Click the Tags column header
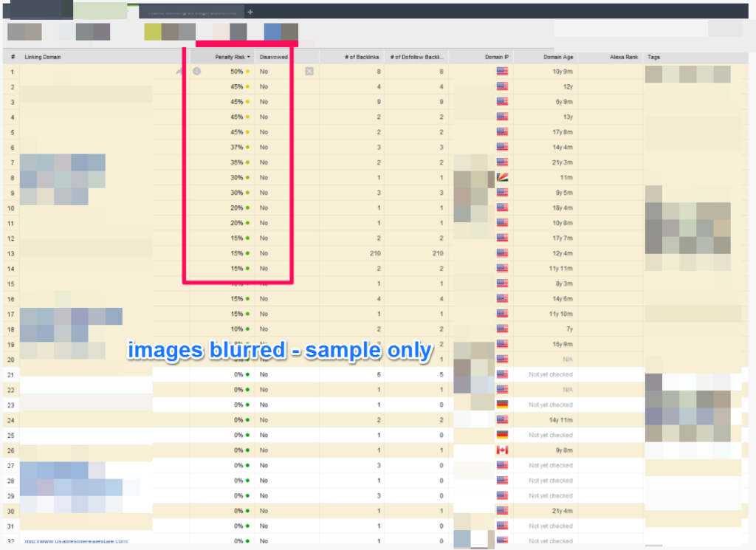The image size is (756, 550). tap(654, 57)
